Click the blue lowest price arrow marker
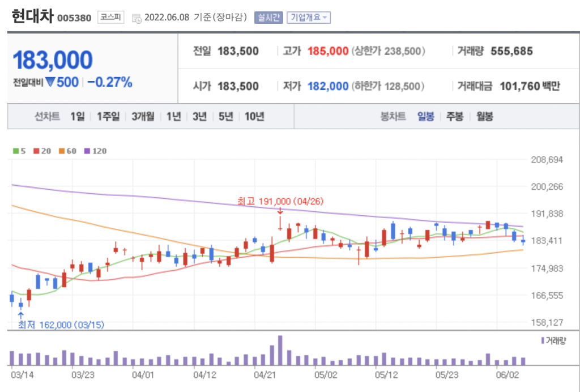Viewport: 580px width, 392px height. tap(21, 315)
